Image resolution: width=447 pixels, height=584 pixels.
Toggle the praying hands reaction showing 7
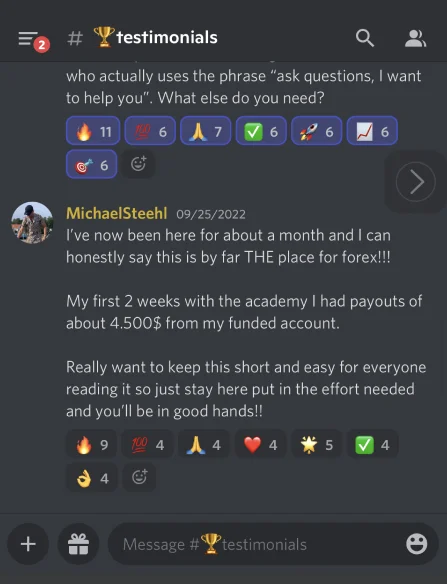tap(206, 131)
